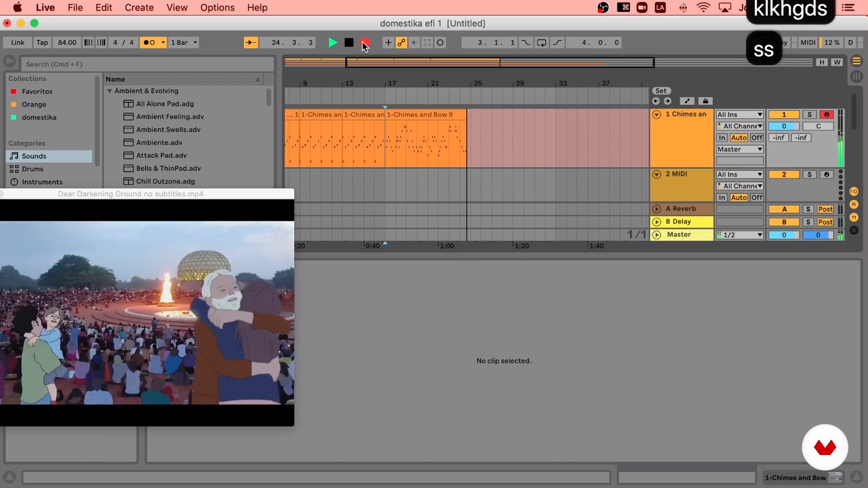
Task: Toggle the Metronome button
Action: point(149,42)
